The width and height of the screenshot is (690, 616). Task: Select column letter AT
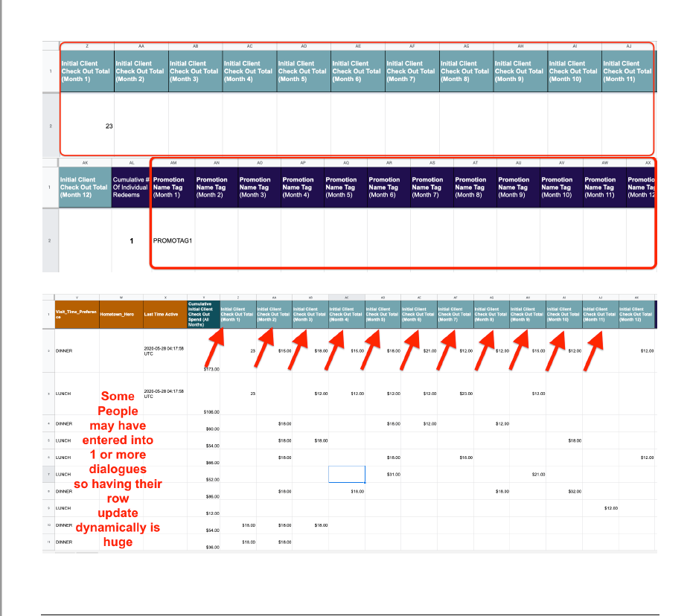point(475,163)
